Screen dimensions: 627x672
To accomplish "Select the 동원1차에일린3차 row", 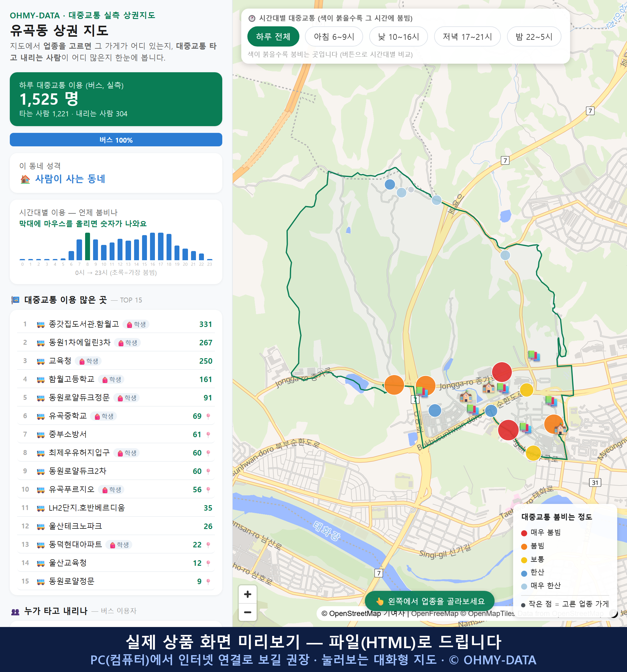I will [116, 342].
